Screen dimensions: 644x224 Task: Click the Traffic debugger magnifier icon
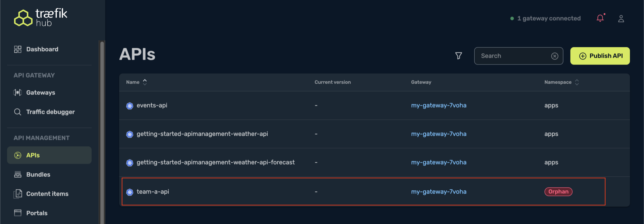(18, 112)
